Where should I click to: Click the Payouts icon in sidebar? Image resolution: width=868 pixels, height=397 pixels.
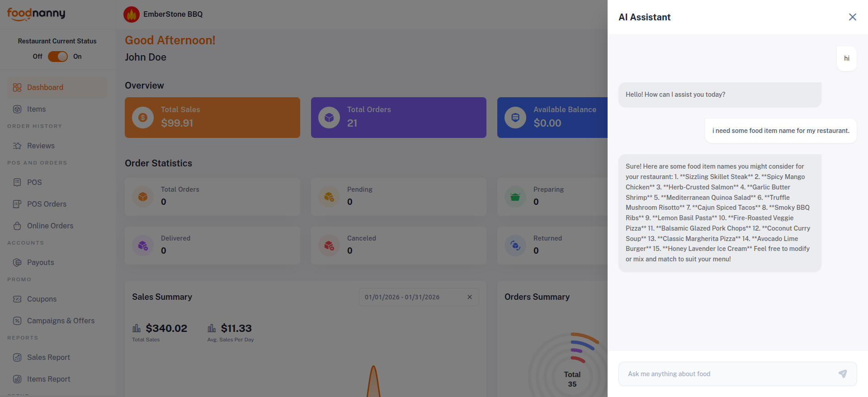(x=17, y=262)
